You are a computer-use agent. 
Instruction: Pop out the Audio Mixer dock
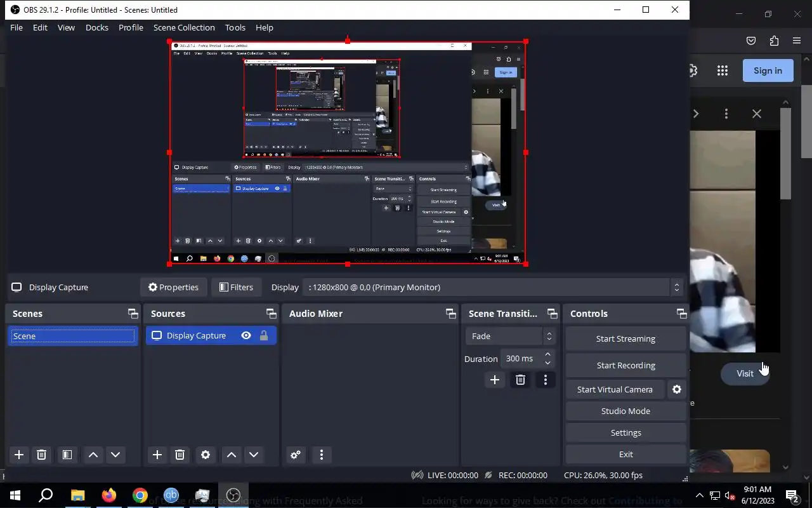(451, 314)
